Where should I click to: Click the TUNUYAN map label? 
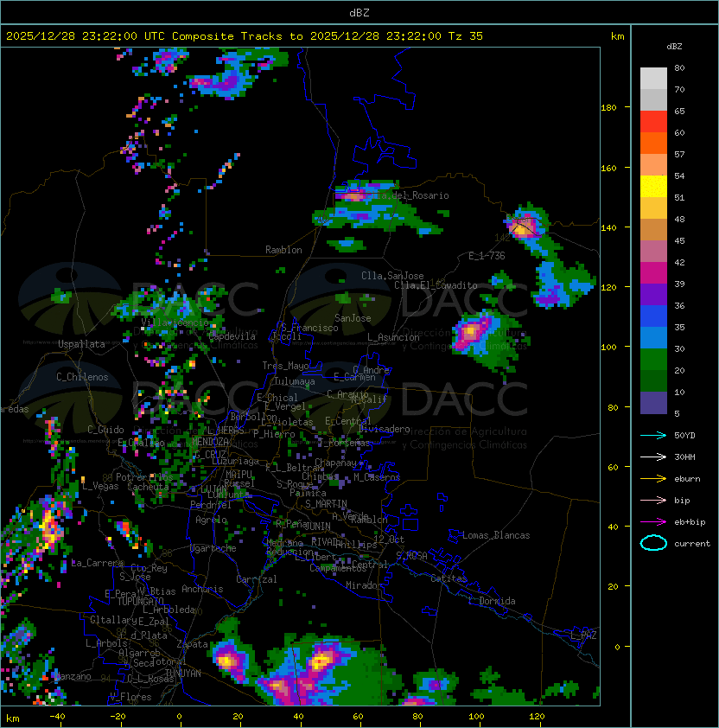[x=183, y=674]
